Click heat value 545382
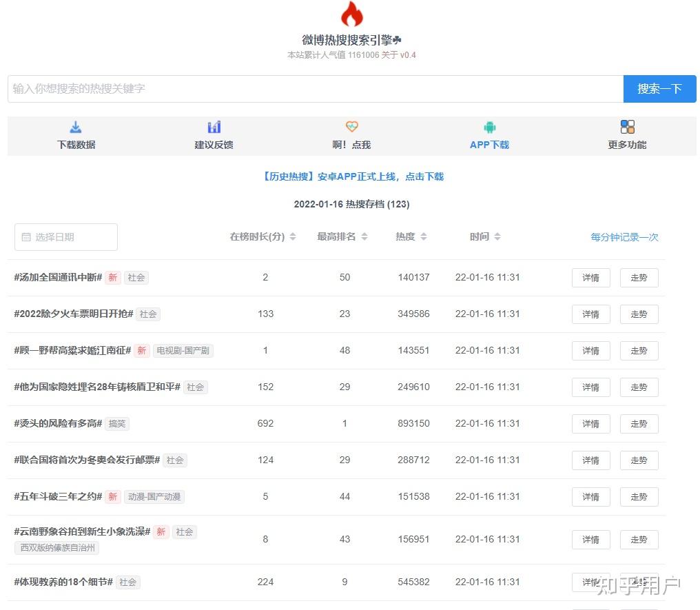This screenshot has height=610, width=700. (414, 582)
